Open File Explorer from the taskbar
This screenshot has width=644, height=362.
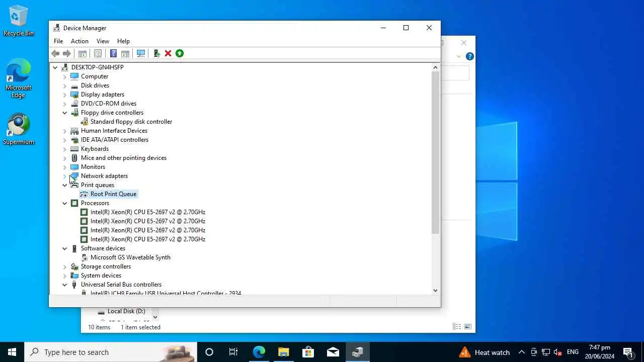(x=283, y=352)
